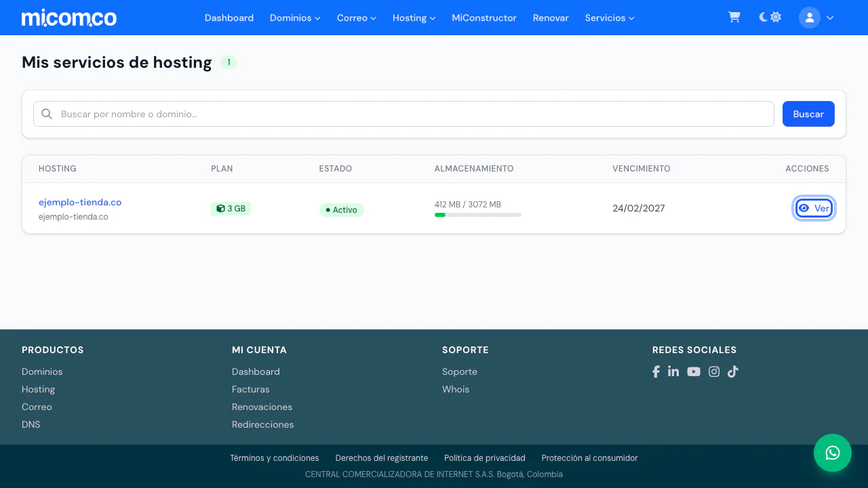This screenshot has width=868, height=488.
Task: Open the WhatsApp chat bubble
Action: pos(833,453)
